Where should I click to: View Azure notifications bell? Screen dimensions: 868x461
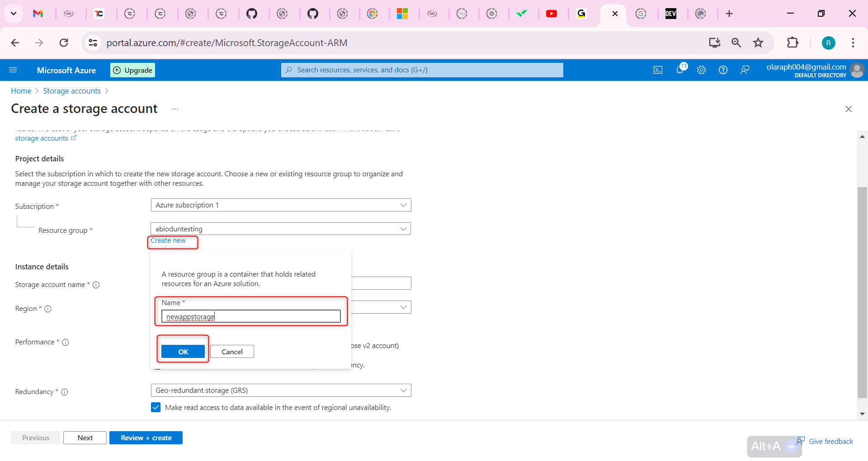coord(680,70)
